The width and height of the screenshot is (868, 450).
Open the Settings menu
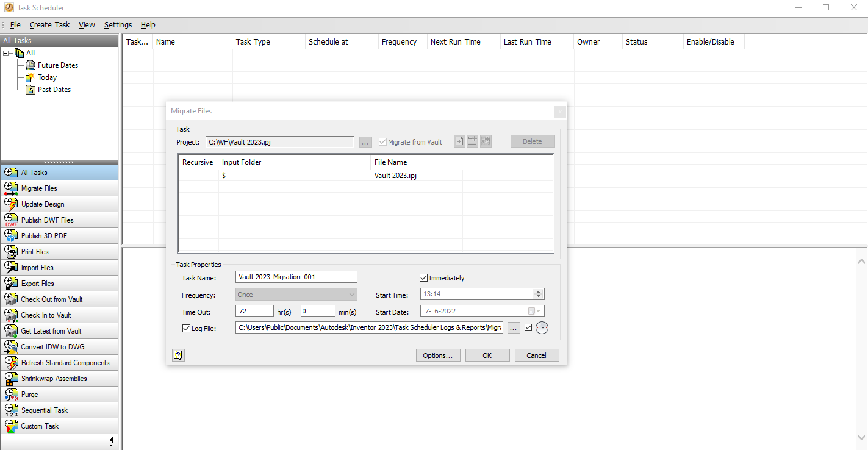pyautogui.click(x=118, y=24)
